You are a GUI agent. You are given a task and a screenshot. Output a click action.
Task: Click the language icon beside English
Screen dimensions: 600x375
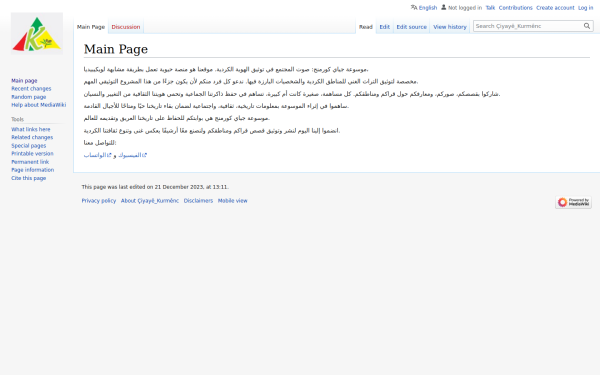(x=414, y=7)
